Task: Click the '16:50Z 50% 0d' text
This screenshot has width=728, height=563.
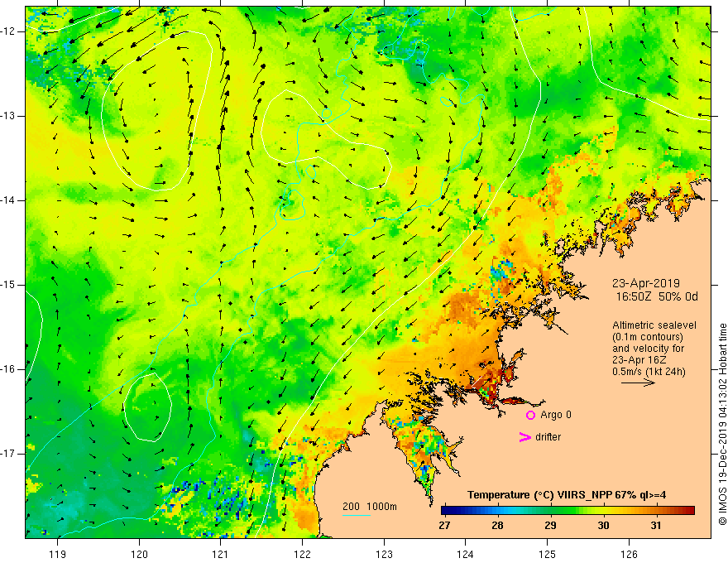Action: 657,297
